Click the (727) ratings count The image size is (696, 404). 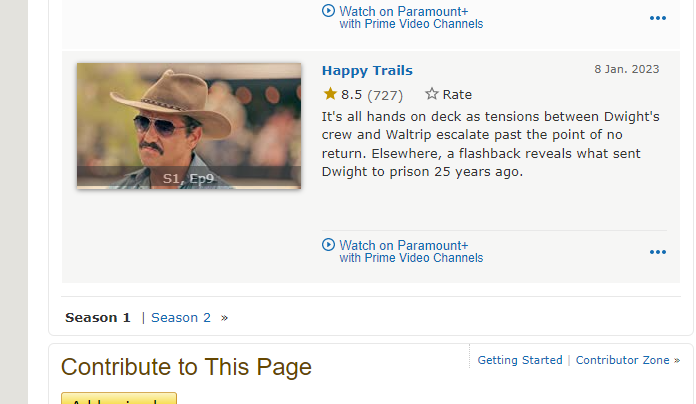[385, 95]
